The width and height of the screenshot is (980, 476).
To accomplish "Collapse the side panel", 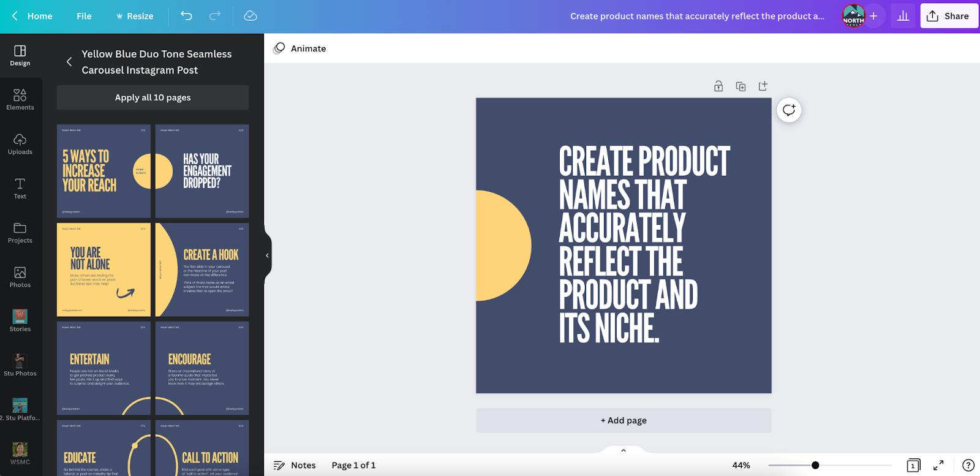I will tap(267, 255).
